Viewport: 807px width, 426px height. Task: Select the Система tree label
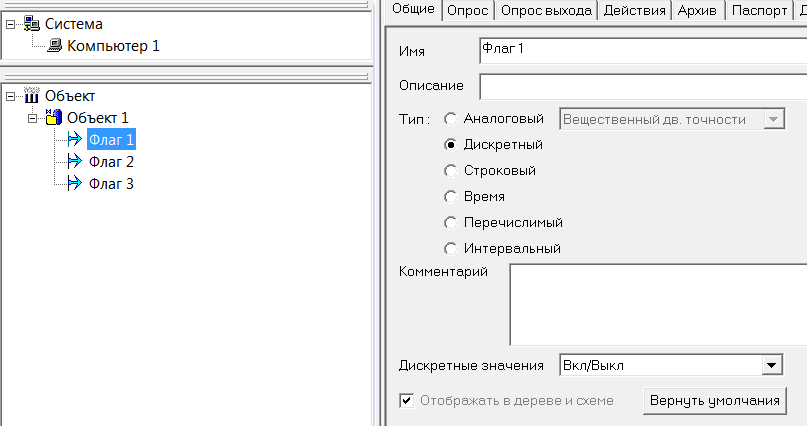coord(74,24)
